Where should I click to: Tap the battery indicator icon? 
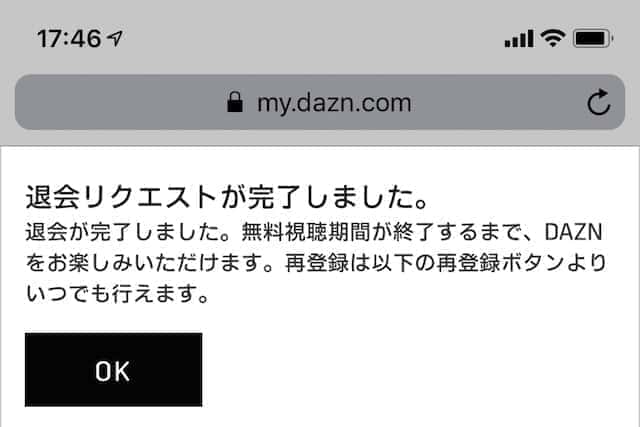click(593, 38)
